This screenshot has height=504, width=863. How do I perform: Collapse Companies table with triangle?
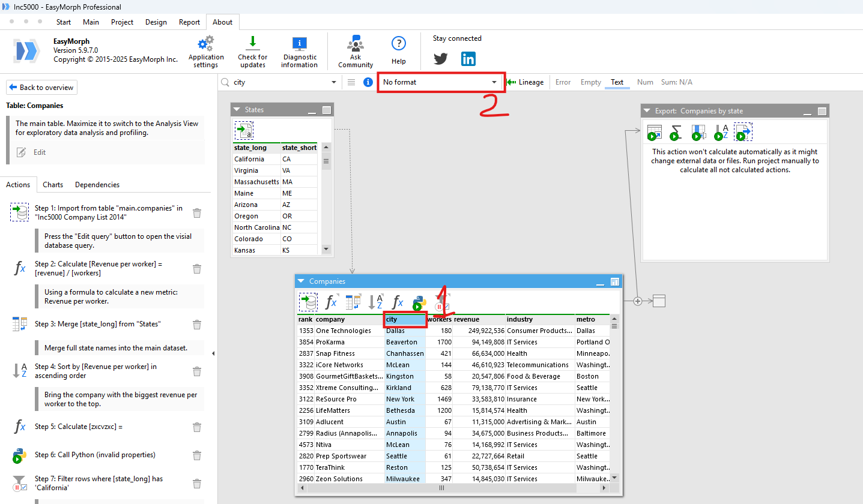pyautogui.click(x=301, y=281)
